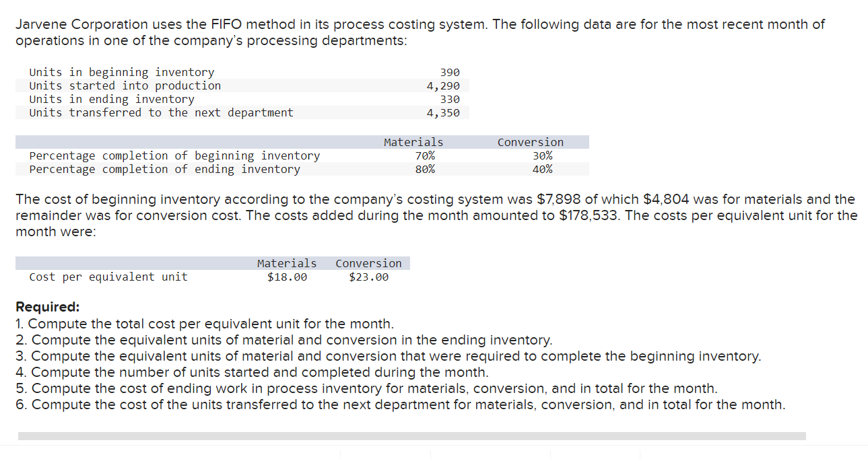
Task: Click requirement 4 about units started and completed
Action: point(253,372)
